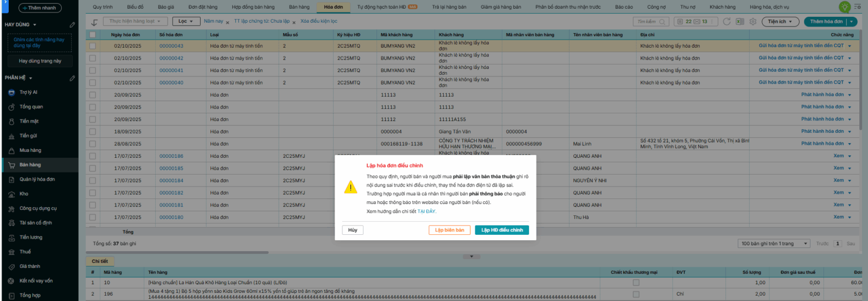Click the refresh data icon
Screen dimensions: 868x301
point(726,22)
